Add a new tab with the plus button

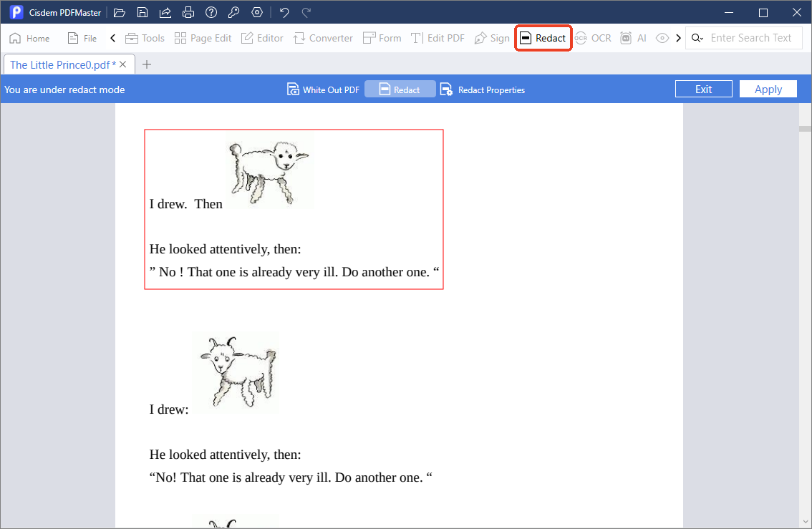point(147,64)
